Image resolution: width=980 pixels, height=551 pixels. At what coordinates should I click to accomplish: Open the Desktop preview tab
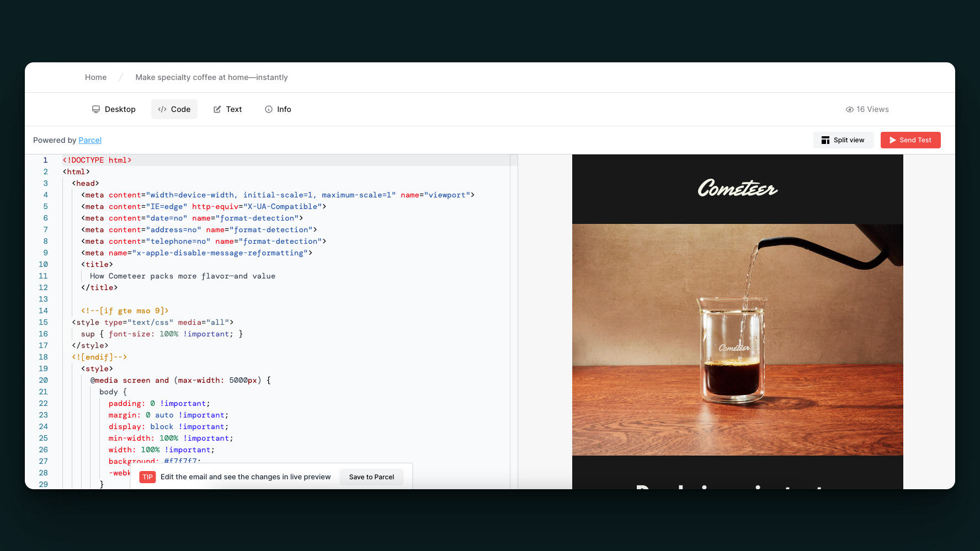[114, 109]
